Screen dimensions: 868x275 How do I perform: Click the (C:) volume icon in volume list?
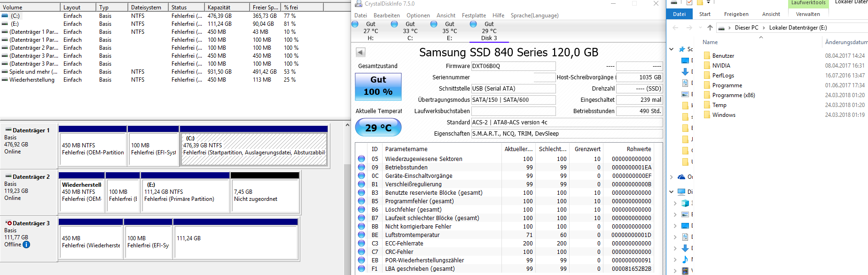point(5,15)
